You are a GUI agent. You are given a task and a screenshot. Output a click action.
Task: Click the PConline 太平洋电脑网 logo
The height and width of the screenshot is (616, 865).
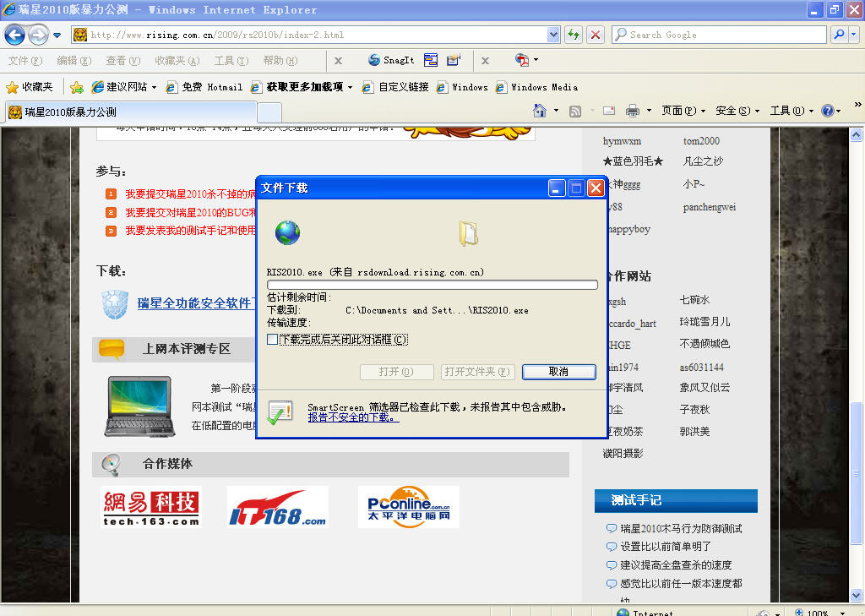(x=409, y=507)
